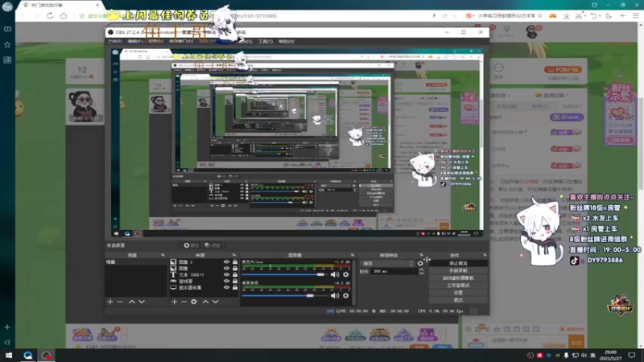644x362 pixels.
Task: Open OBS 设置 settings button
Action: [x=458, y=293]
